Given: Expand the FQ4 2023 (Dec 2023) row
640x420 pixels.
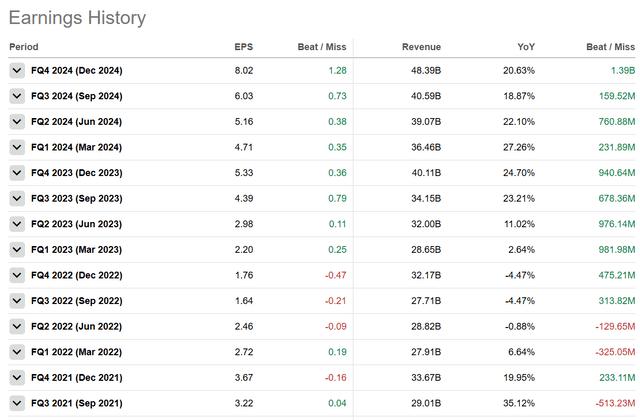Looking at the screenshot, I should pos(17,172).
